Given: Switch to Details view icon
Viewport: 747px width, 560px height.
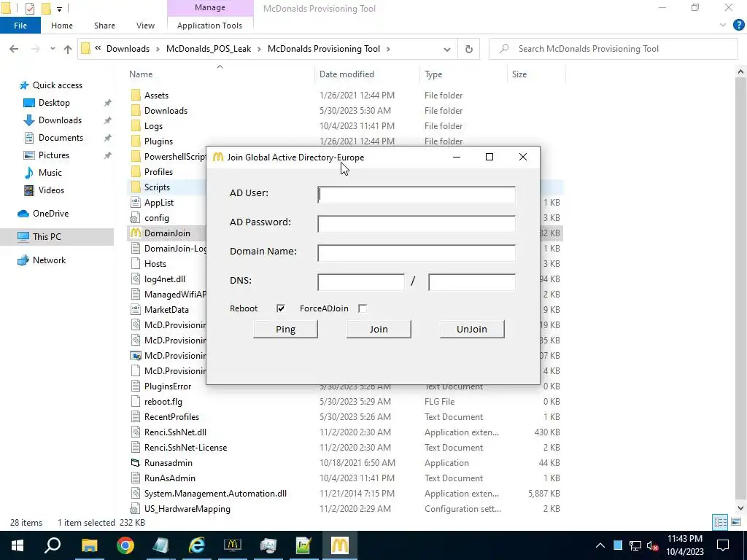Looking at the screenshot, I should (x=720, y=522).
